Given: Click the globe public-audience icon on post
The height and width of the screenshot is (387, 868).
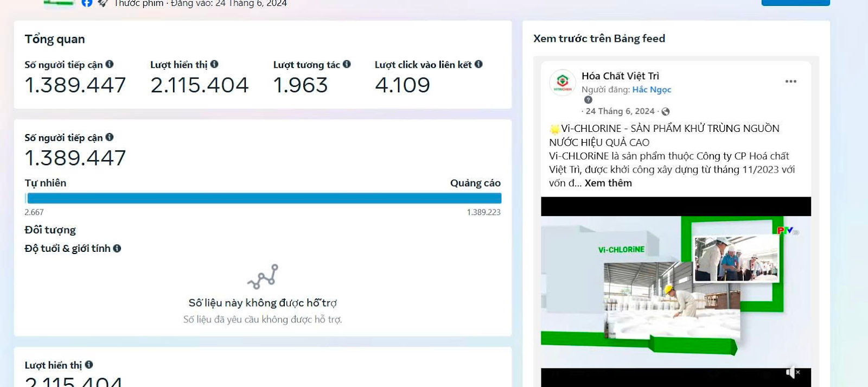Looking at the screenshot, I should click(x=666, y=111).
